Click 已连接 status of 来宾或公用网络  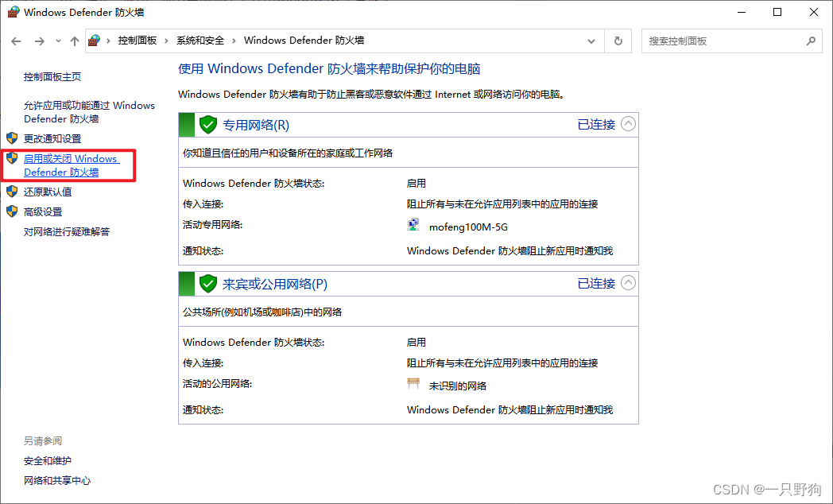596,284
